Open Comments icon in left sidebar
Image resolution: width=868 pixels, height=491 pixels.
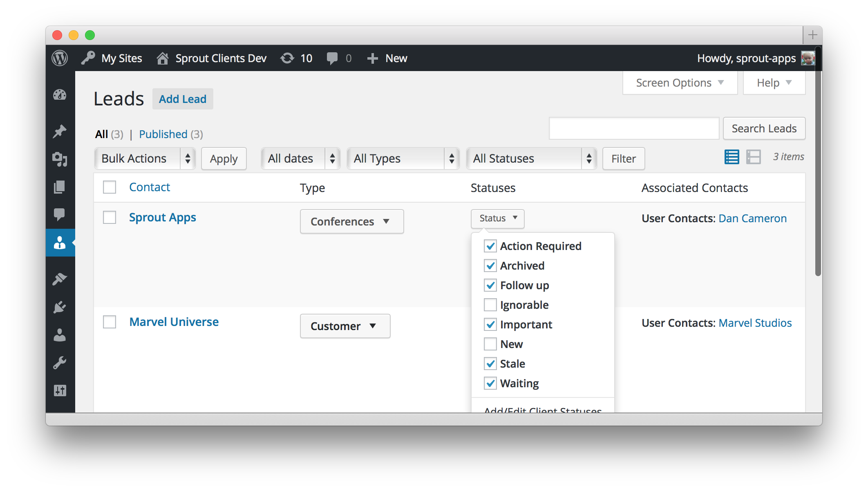pos(60,214)
